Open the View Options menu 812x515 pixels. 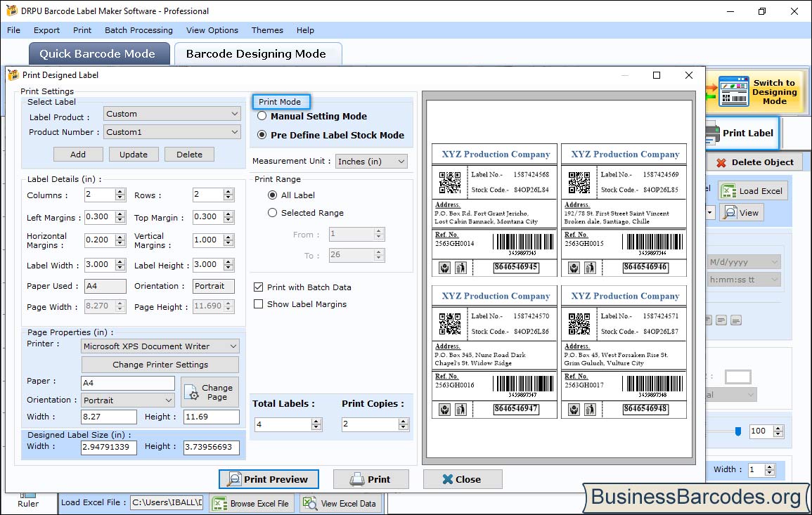pos(212,30)
